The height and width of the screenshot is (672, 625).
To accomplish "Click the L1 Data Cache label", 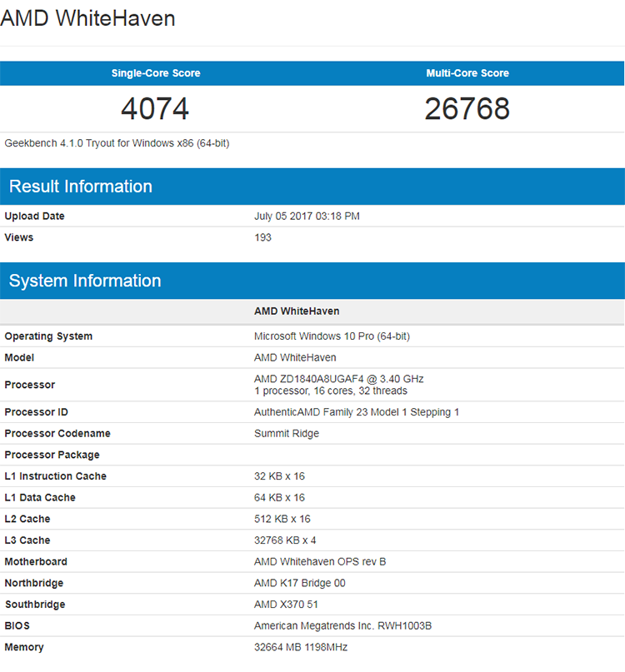I will [40, 498].
